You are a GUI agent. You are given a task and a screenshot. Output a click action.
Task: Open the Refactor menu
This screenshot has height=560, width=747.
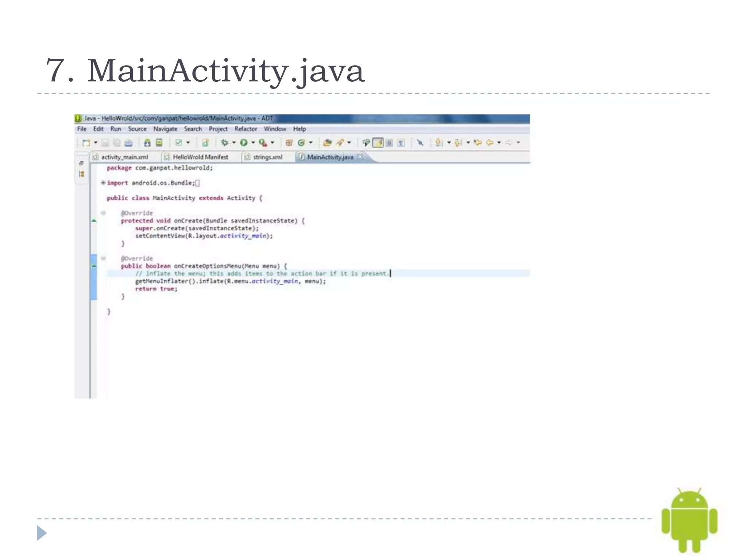pyautogui.click(x=245, y=129)
